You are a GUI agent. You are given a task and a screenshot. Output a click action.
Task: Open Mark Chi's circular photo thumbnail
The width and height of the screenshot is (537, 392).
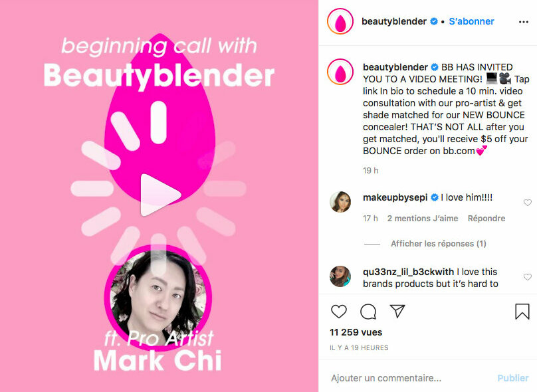point(158,297)
